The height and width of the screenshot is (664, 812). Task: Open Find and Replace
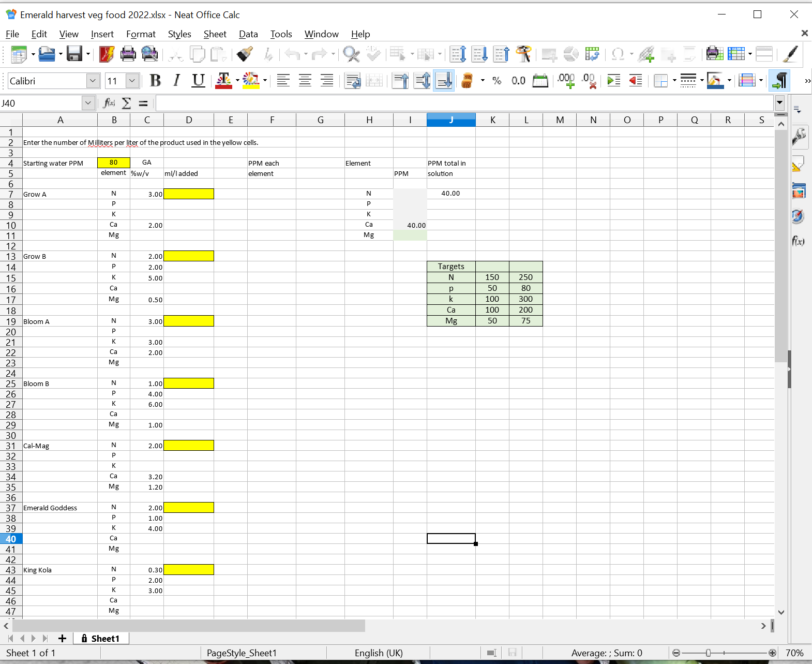click(x=351, y=54)
